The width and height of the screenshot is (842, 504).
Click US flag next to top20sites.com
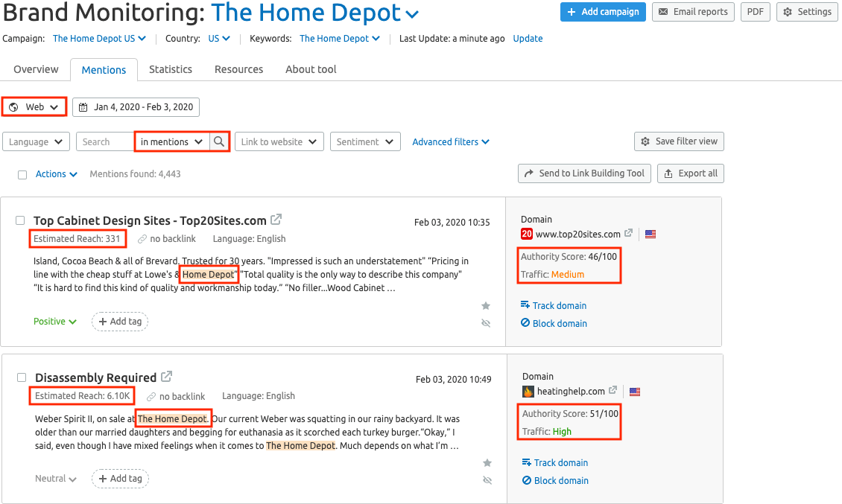pyautogui.click(x=651, y=234)
